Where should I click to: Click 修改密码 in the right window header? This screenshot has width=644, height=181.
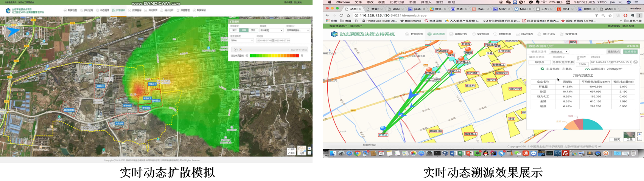(614, 26)
